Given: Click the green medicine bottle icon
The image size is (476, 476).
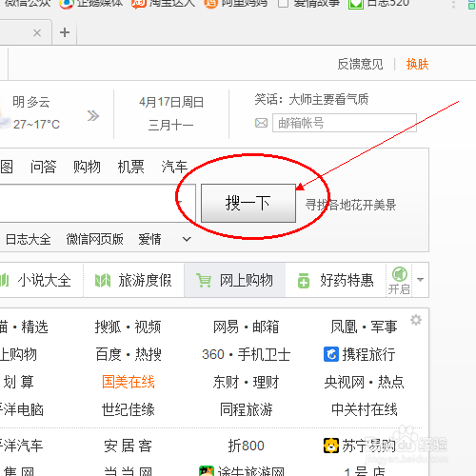Looking at the screenshot, I should point(304,281).
